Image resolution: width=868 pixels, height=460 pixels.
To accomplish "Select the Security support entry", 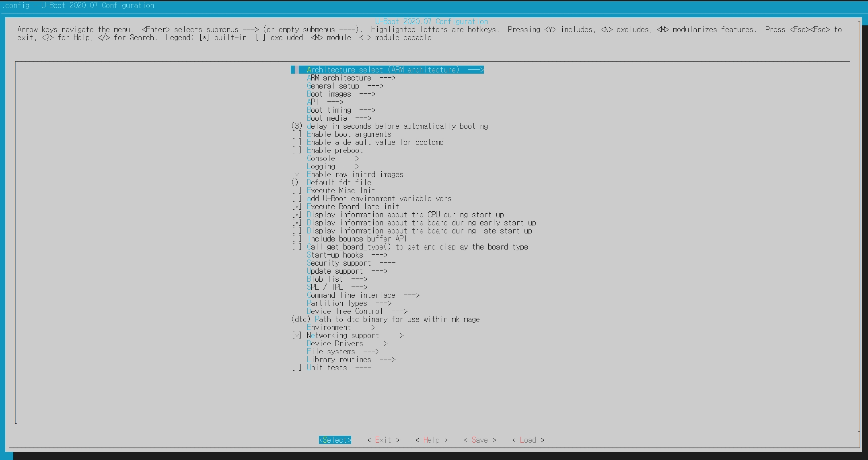I will pyautogui.click(x=351, y=263).
